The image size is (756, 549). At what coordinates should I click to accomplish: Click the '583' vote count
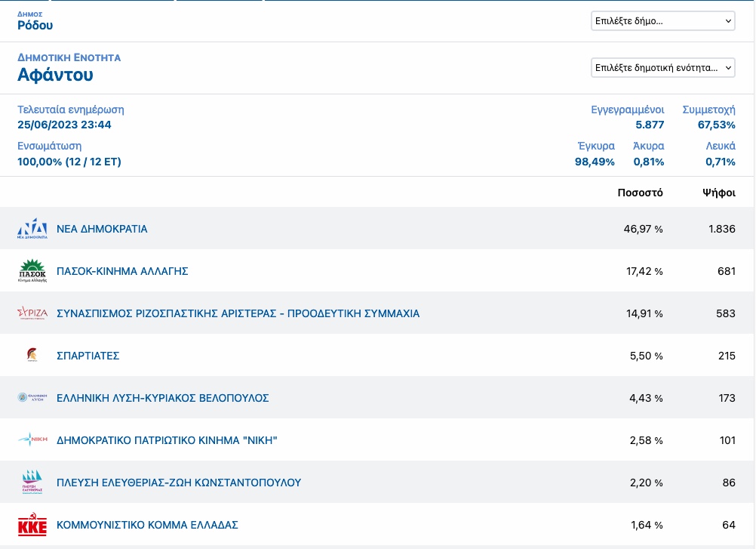point(726,313)
